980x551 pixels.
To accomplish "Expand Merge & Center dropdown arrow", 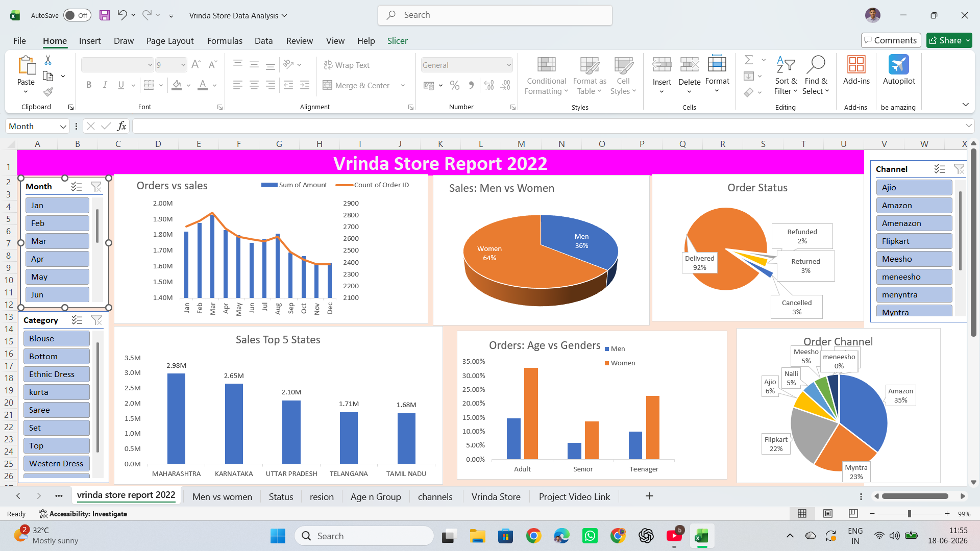I will point(403,86).
